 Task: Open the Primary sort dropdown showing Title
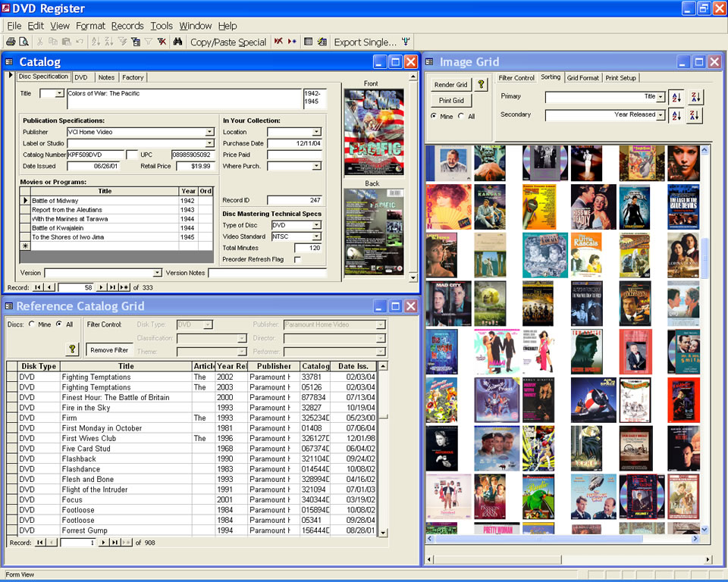coord(661,97)
